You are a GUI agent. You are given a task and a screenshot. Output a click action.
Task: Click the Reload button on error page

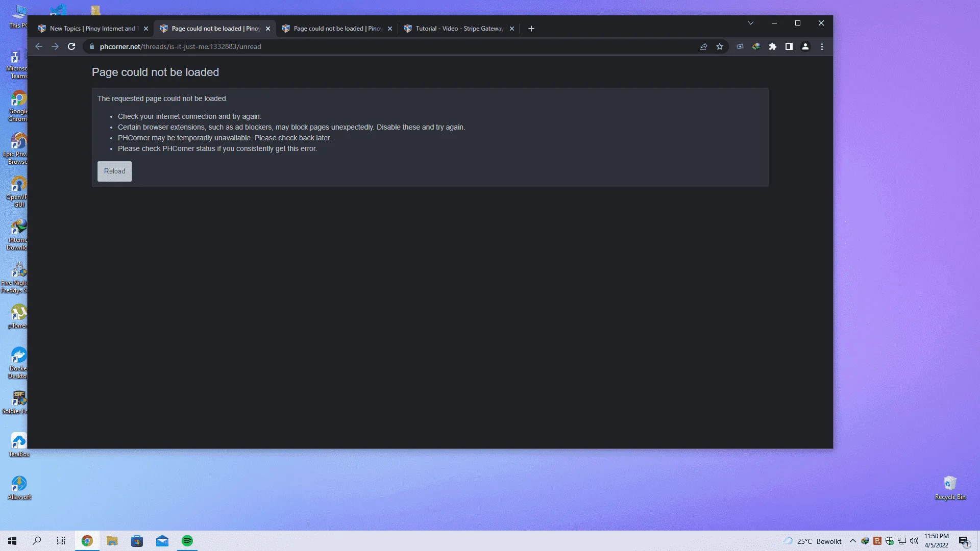tap(114, 171)
